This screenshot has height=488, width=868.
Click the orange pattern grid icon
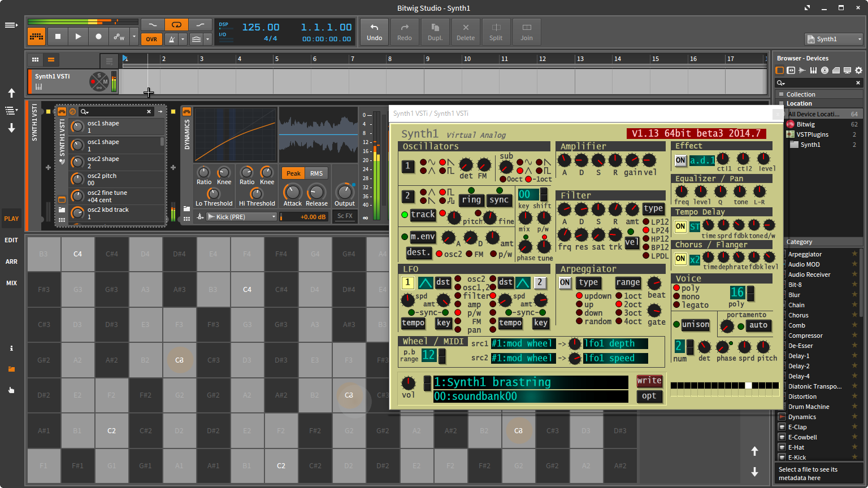click(x=37, y=37)
